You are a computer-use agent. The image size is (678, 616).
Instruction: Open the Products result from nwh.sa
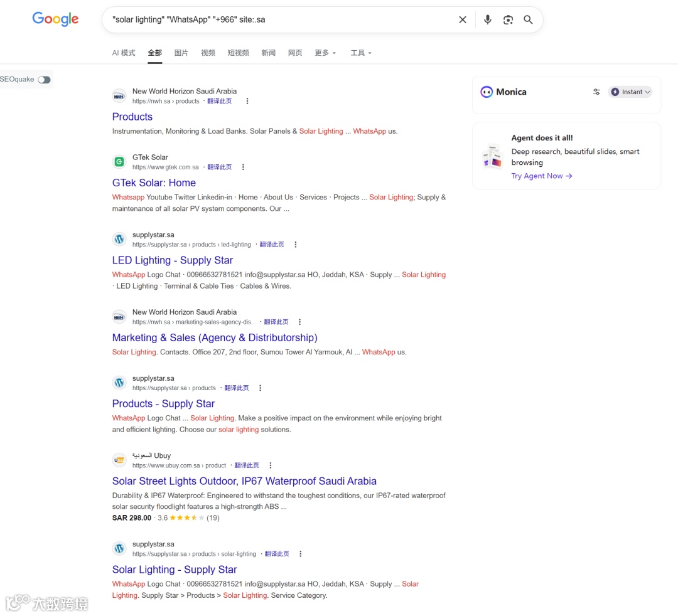[x=132, y=117]
